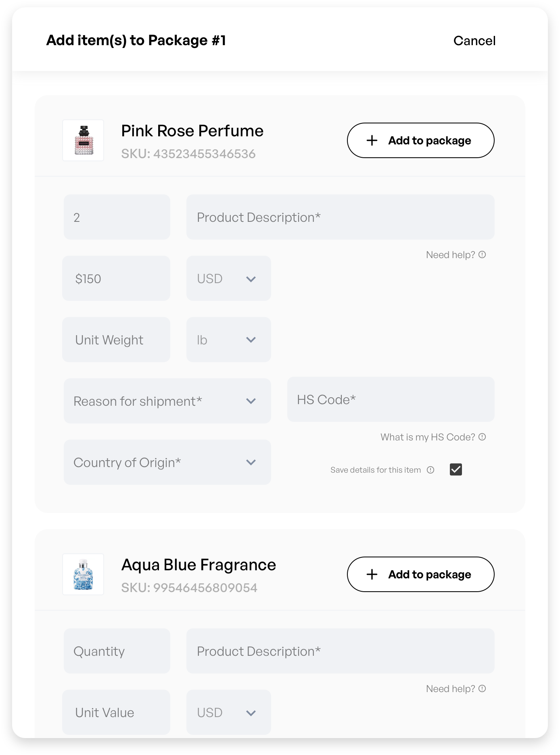Click info icon next to What is my HS Code?
The image size is (560, 755).
click(482, 437)
